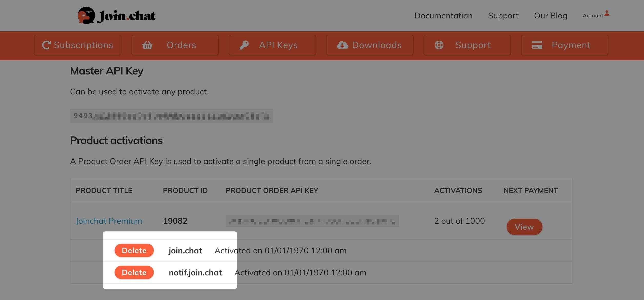Open the Joinchat Premium product link
Image resolution: width=644 pixels, height=300 pixels.
(x=109, y=221)
